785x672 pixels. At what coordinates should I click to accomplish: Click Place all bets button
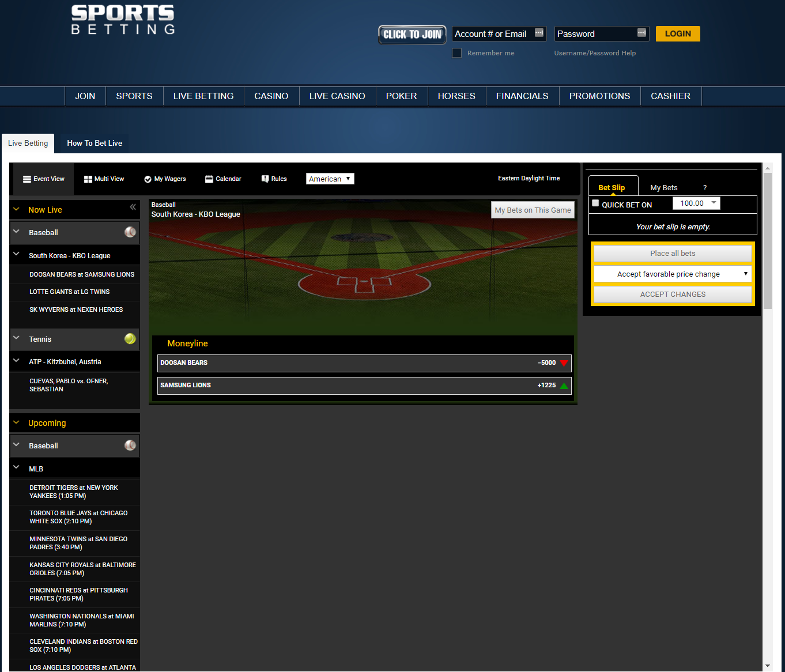point(673,254)
